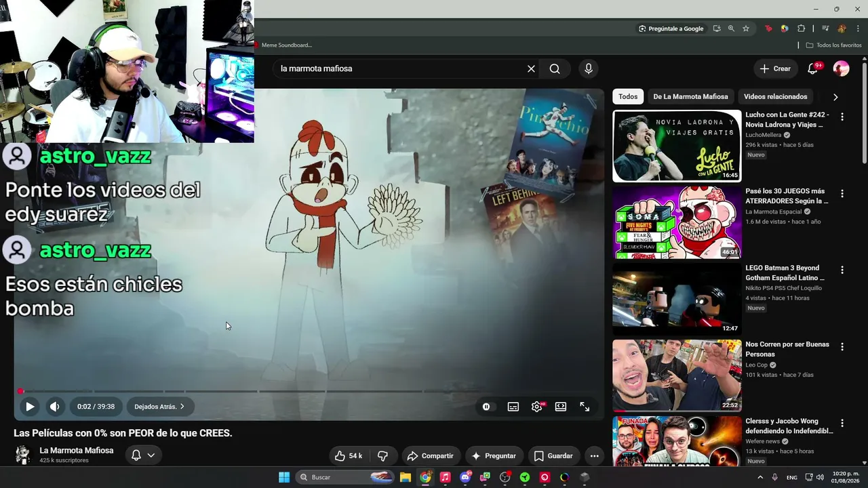Screen dimensions: 868x488
Task: Open more actions menu below video
Action: tap(594, 456)
